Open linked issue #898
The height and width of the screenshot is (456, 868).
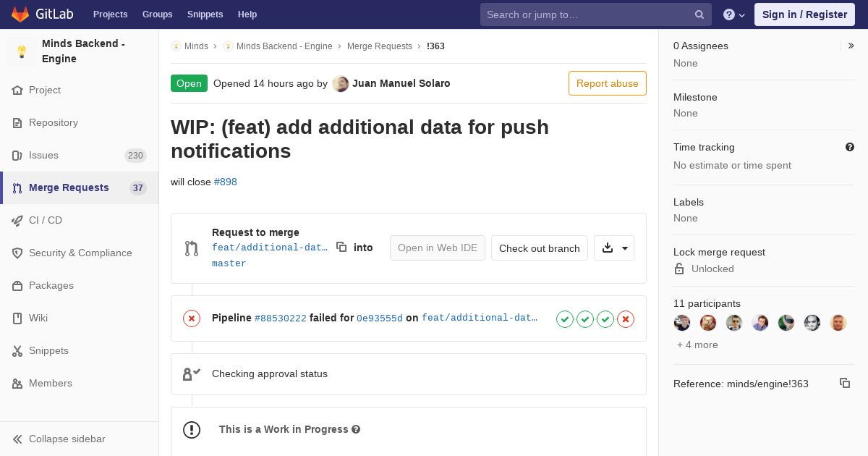tap(226, 182)
